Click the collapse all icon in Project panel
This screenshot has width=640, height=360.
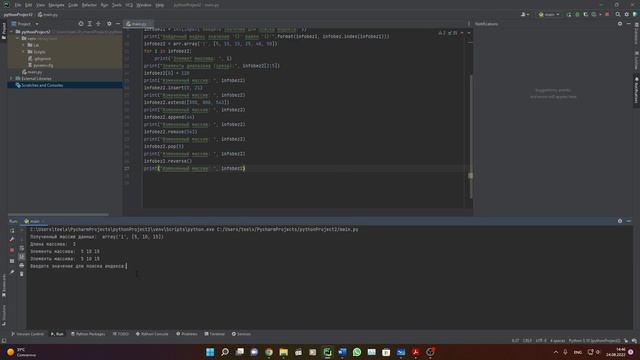(98, 24)
